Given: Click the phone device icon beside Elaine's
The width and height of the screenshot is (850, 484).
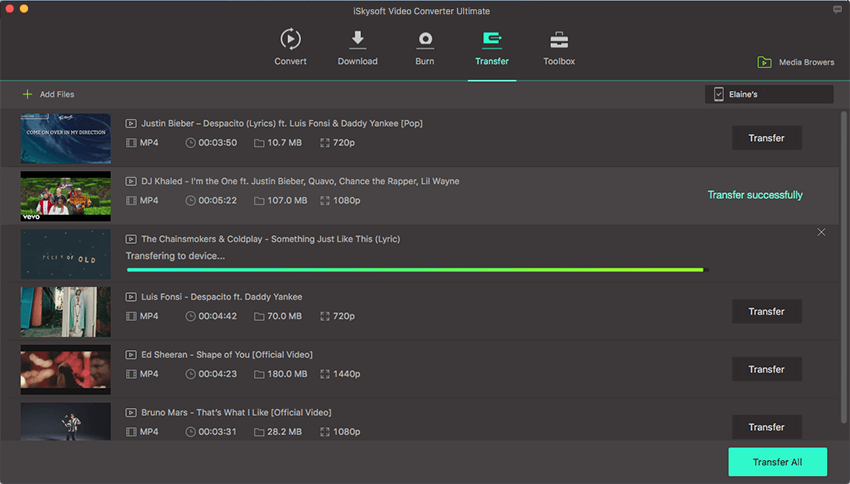Looking at the screenshot, I should coord(718,94).
